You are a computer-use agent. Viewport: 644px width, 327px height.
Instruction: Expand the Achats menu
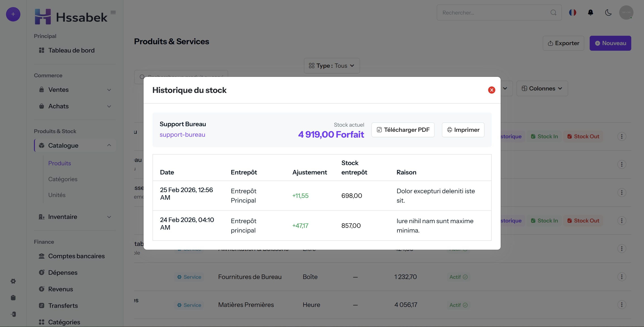(75, 106)
